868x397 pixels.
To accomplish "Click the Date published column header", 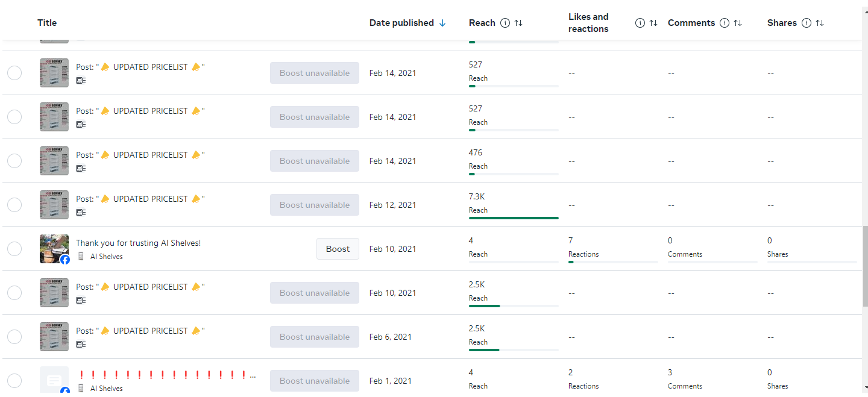I will pos(401,23).
